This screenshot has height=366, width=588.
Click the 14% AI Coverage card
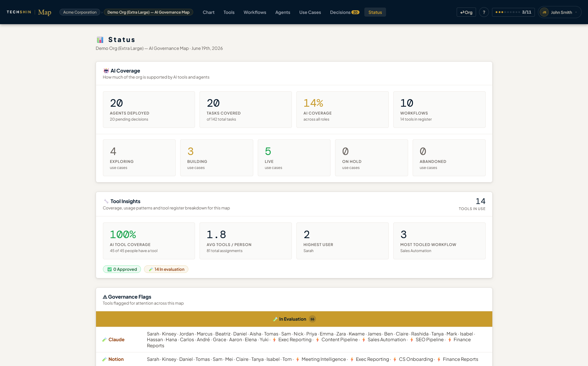(x=343, y=109)
